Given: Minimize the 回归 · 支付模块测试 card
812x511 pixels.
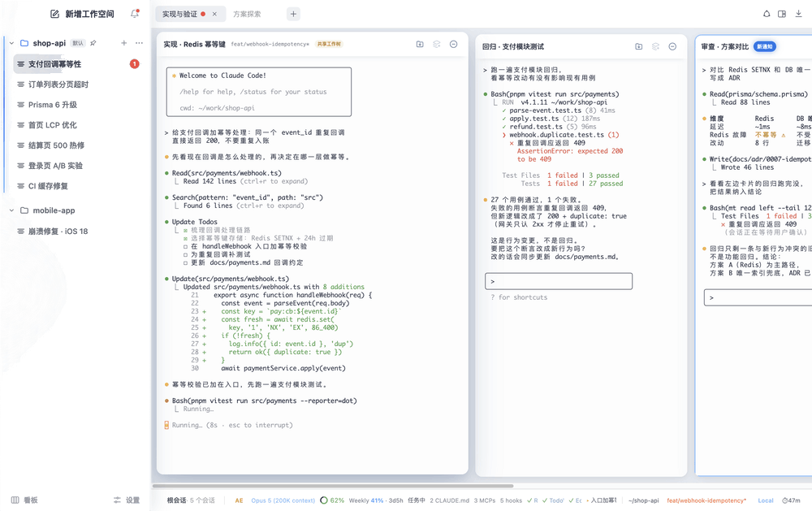Looking at the screenshot, I should coord(672,46).
